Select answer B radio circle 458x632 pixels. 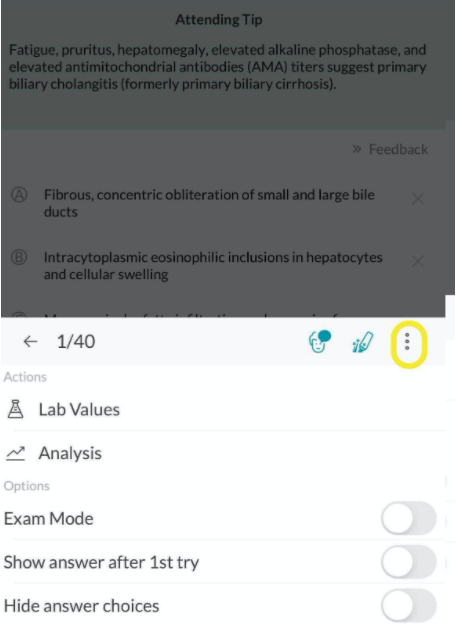19,257
